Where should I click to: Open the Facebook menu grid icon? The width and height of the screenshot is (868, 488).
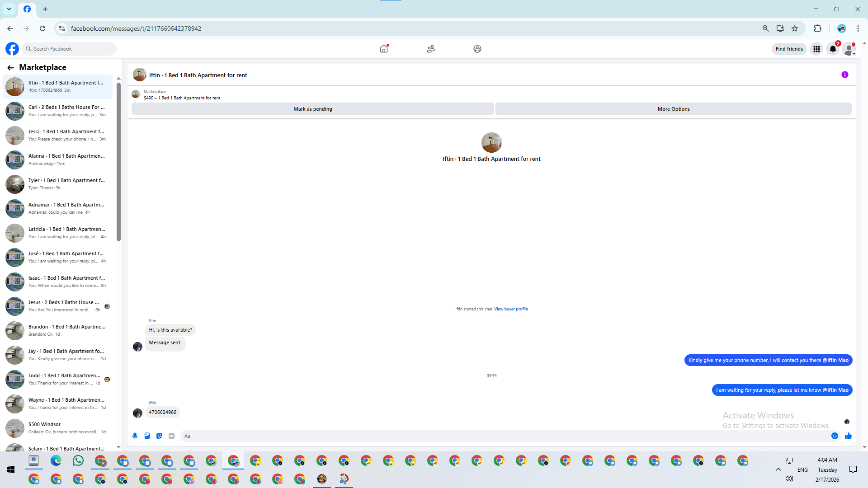click(x=816, y=49)
